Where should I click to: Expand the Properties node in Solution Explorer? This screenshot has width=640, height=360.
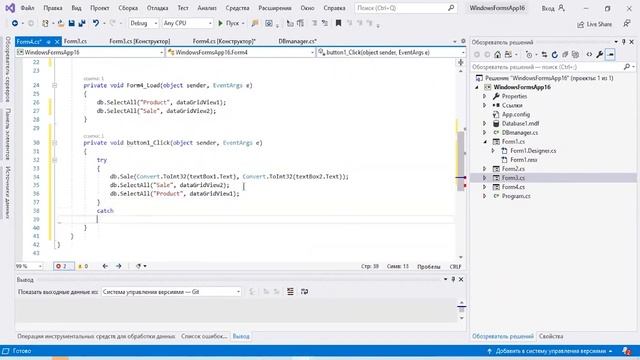click(484, 96)
